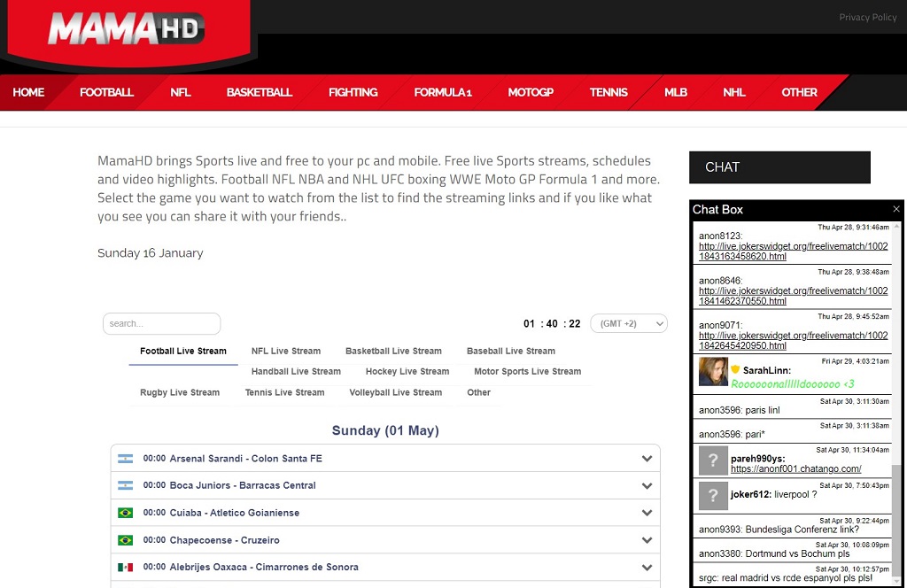Open TENNIS in the navigation bar
Viewport: 907px width, 588px height.
point(609,92)
